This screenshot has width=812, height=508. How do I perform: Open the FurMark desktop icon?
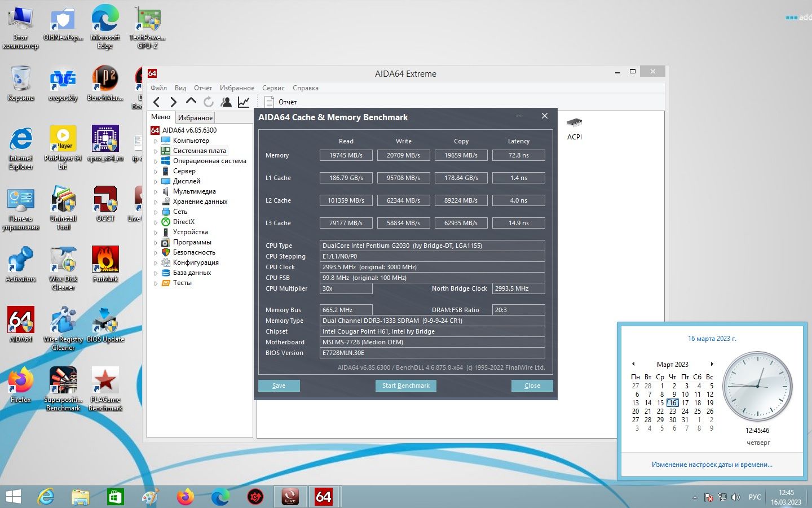coord(105,264)
